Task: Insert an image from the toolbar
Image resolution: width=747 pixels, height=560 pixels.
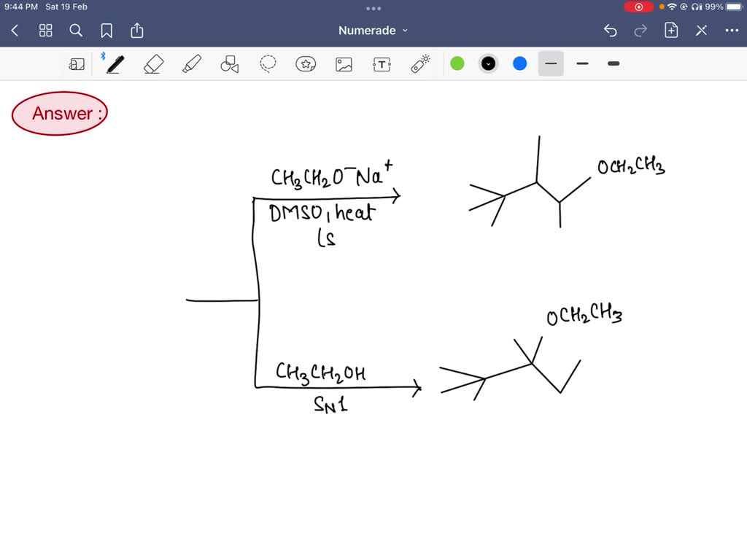Action: pos(344,64)
